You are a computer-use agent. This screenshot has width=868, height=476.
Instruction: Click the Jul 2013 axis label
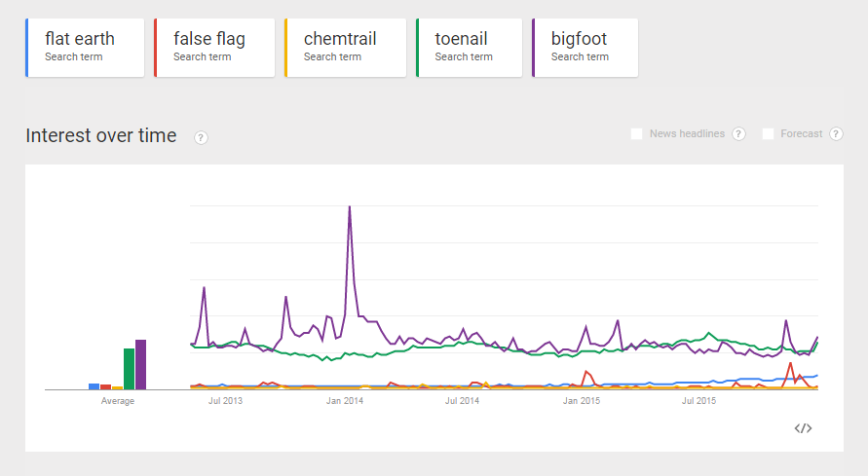coord(226,400)
